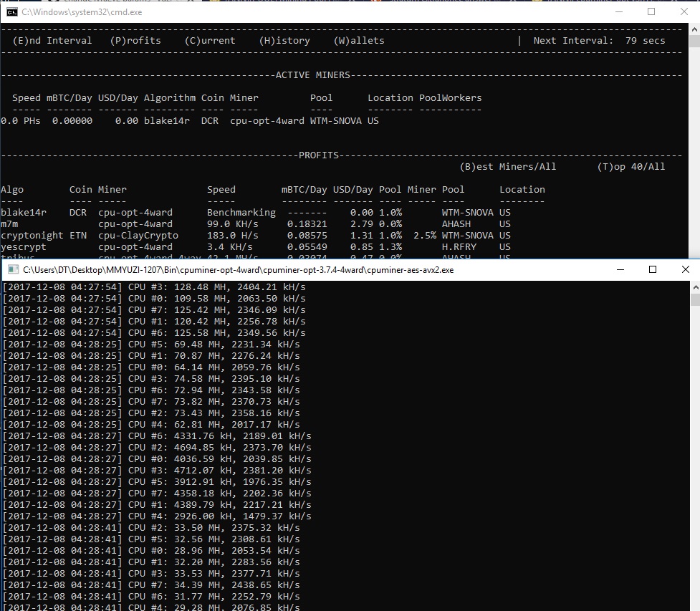This screenshot has width=700, height=611.
Task: Click the cmd.exe window title icon
Action: pos(12,12)
